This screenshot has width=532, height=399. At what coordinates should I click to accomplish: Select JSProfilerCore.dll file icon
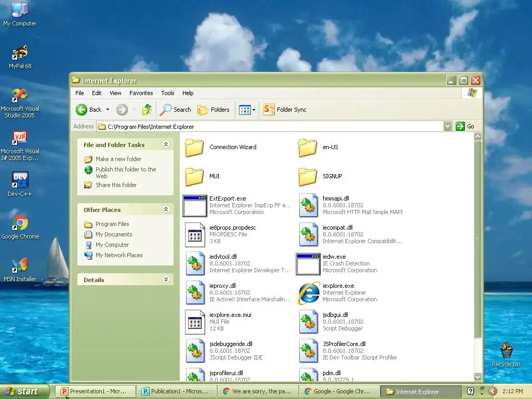[x=309, y=351]
